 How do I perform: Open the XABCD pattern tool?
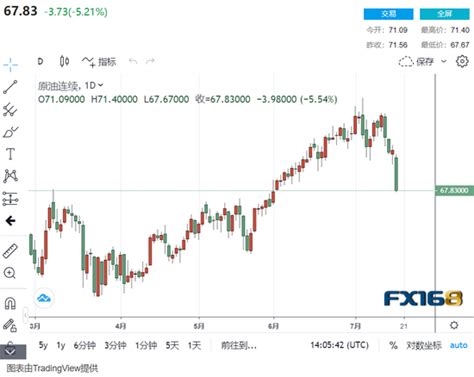(10, 176)
